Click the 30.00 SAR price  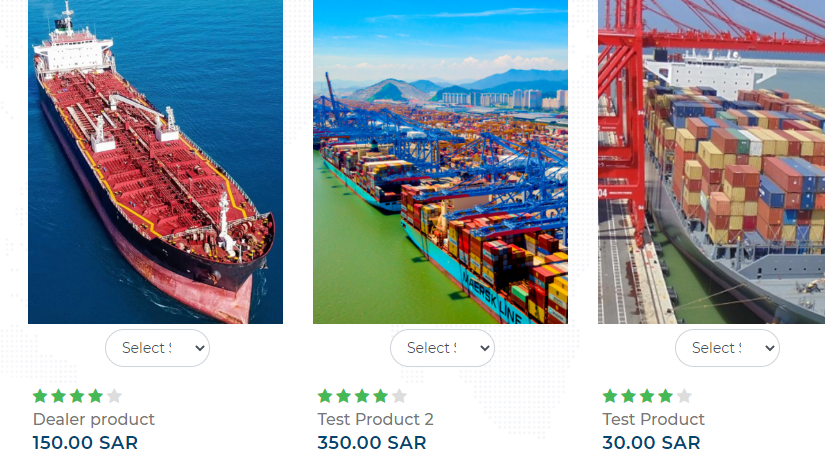coord(651,442)
